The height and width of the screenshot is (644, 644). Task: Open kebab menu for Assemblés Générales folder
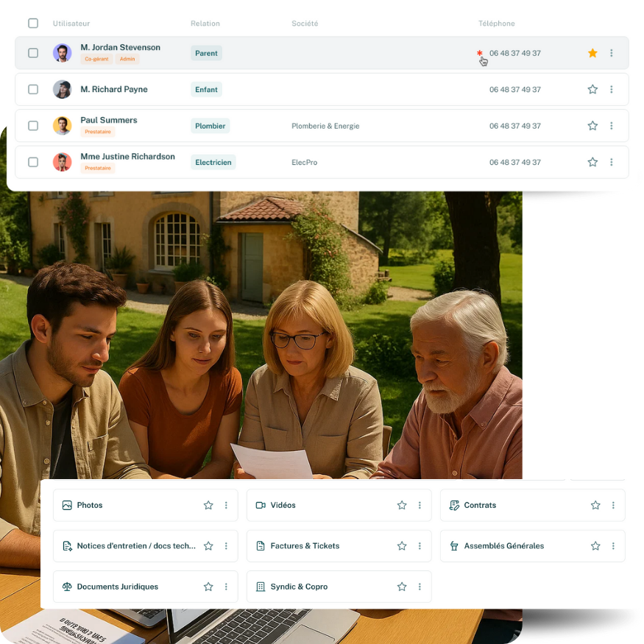[613, 546]
